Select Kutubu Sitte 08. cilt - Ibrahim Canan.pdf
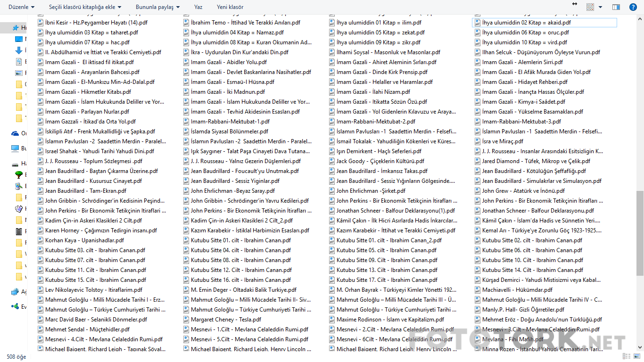This screenshot has width=644, height=362. [237, 260]
